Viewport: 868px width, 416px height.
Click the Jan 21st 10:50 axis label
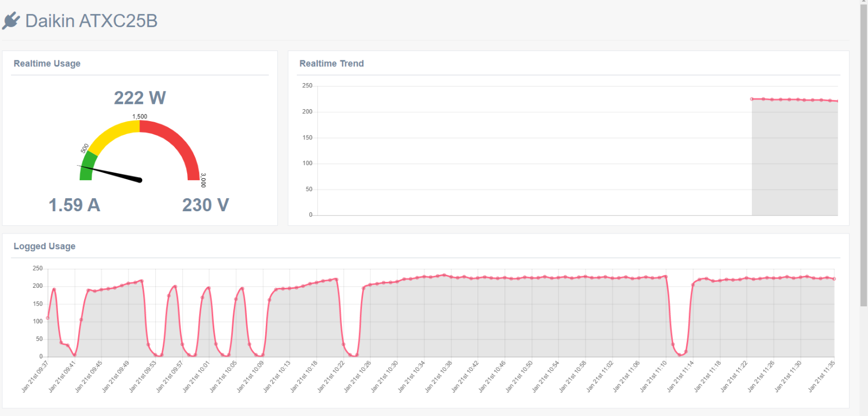point(519,376)
